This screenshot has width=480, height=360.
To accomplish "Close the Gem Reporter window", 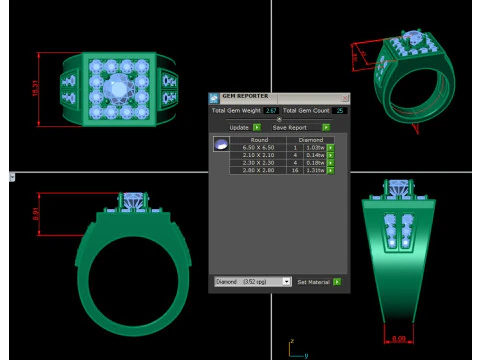I will coord(345,98).
